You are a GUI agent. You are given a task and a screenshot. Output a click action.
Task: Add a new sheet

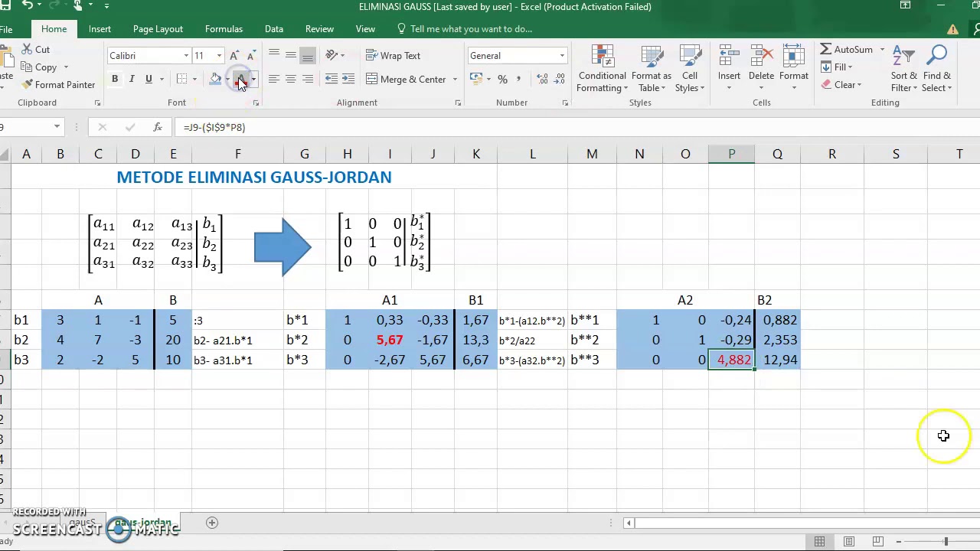(212, 523)
